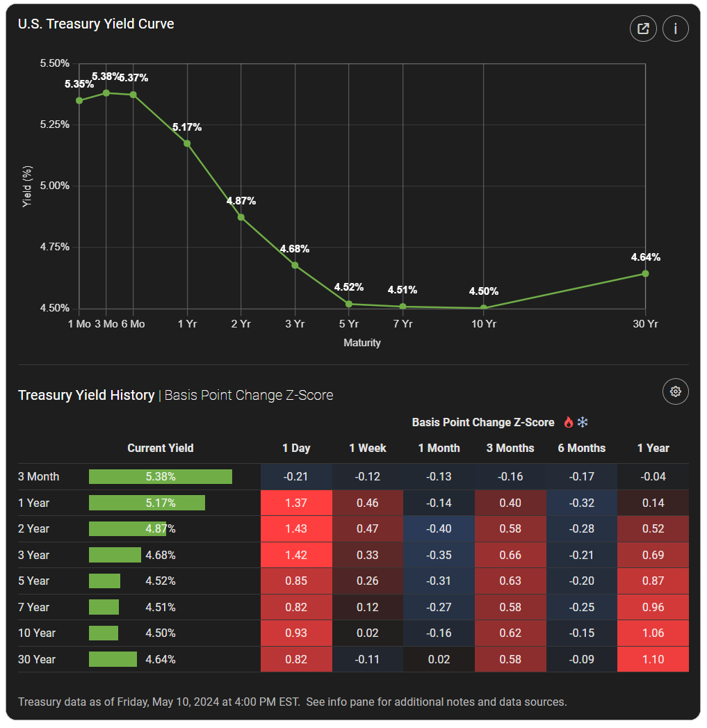Image resolution: width=707 pixels, height=728 pixels.
Task: Sort the table by 1 Day column
Action: [296, 448]
